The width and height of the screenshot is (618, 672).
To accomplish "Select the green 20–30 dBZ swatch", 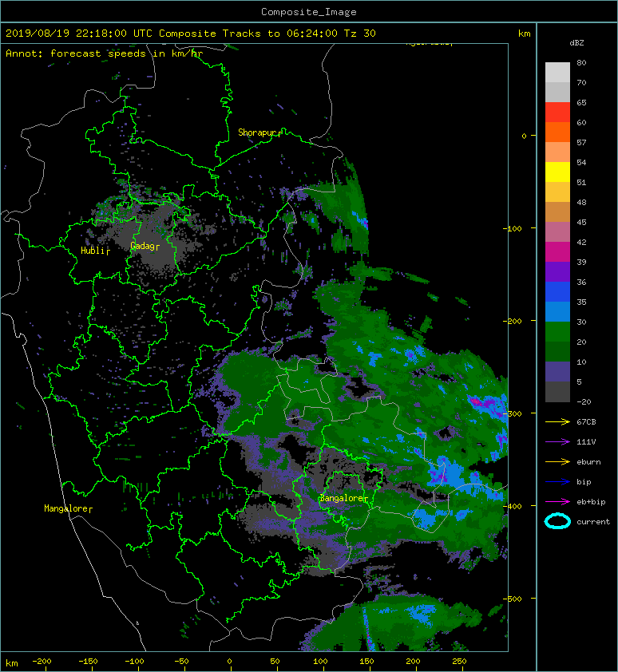I will [x=557, y=331].
